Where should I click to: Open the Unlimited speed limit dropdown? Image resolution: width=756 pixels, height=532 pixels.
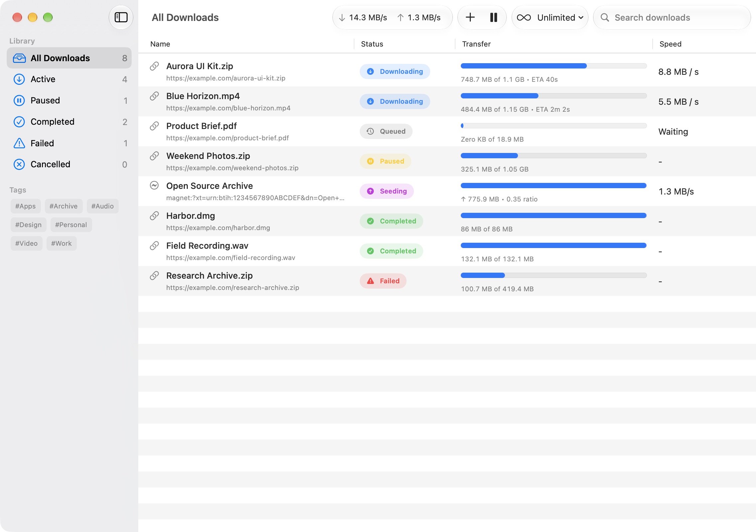[550, 17]
